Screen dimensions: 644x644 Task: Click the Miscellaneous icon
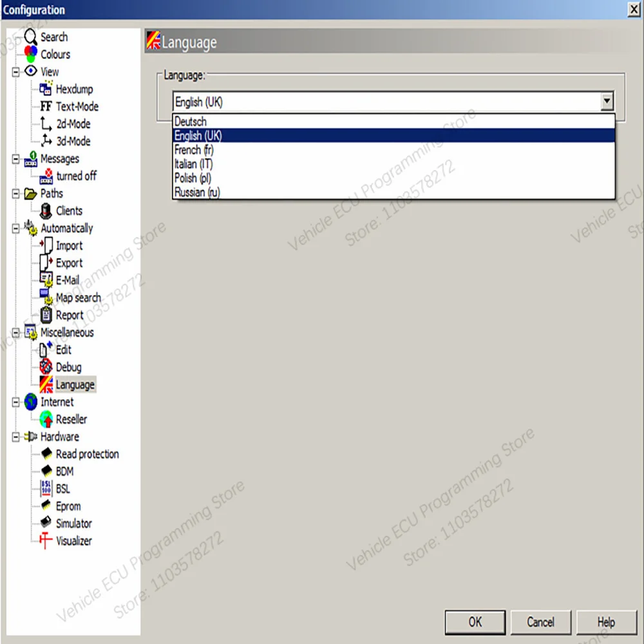click(31, 332)
